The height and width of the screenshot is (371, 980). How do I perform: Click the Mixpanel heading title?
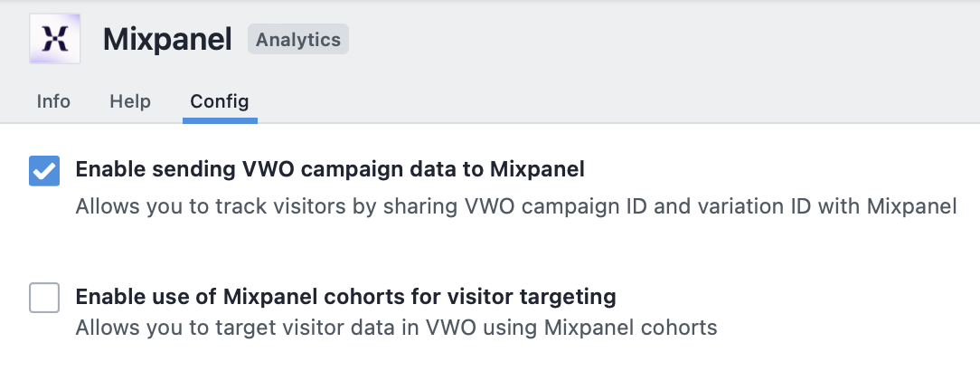click(x=167, y=40)
